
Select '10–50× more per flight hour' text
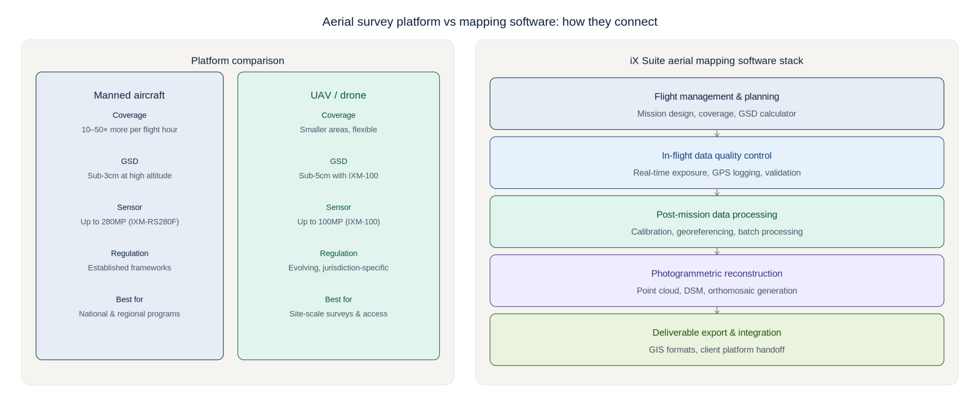coord(129,130)
